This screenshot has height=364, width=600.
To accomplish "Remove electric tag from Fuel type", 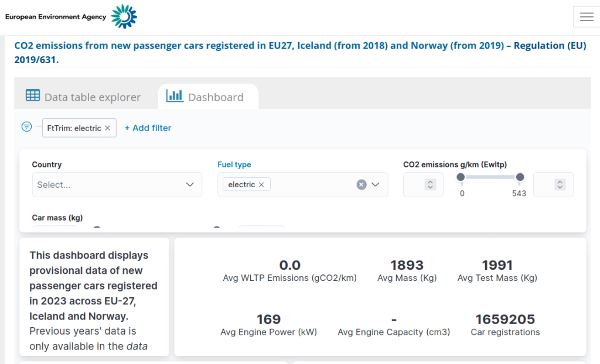I will [261, 185].
